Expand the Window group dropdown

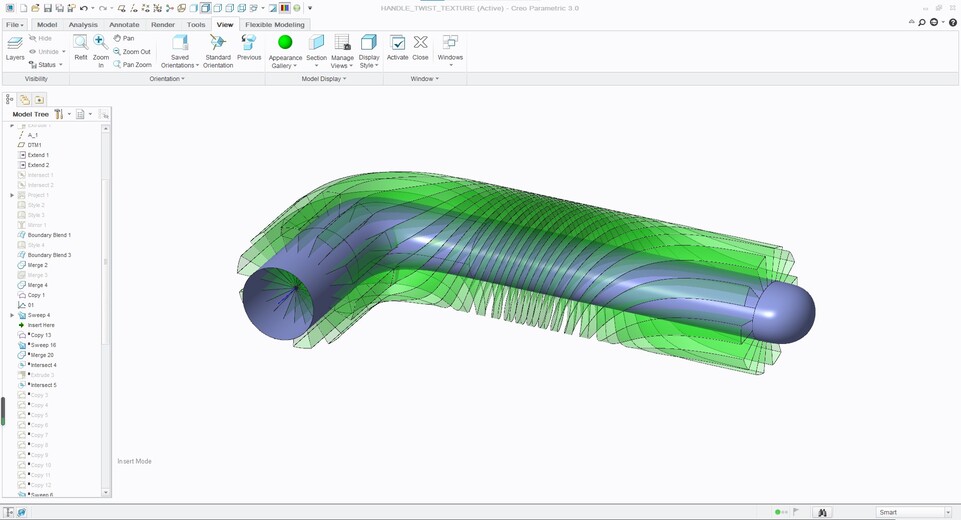pos(424,78)
